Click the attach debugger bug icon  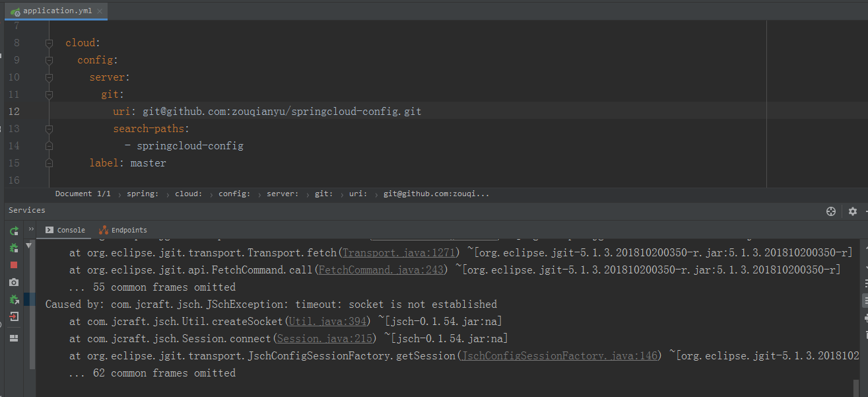coord(14,299)
